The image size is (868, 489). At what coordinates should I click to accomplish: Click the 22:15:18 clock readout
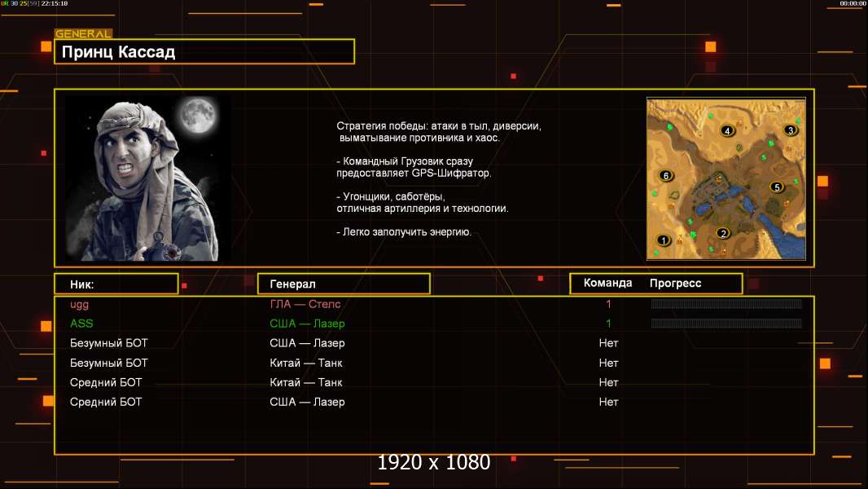click(x=55, y=3)
